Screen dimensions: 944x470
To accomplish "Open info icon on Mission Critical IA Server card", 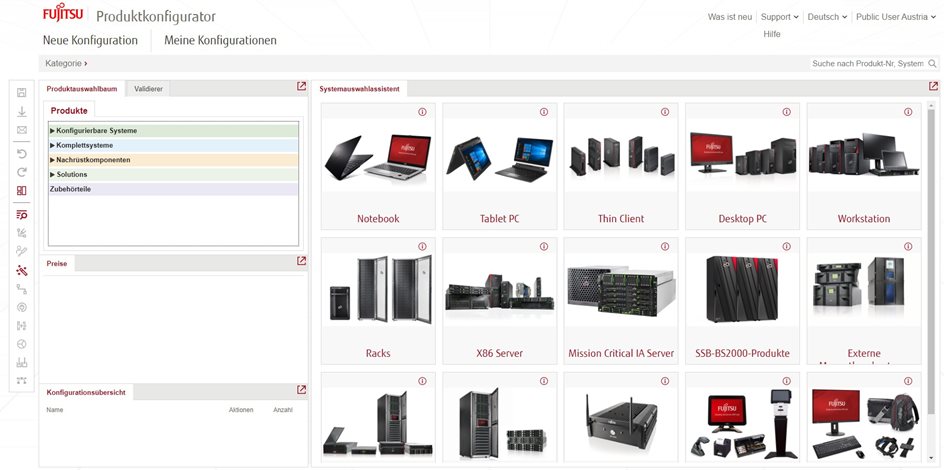I will coord(665,247).
